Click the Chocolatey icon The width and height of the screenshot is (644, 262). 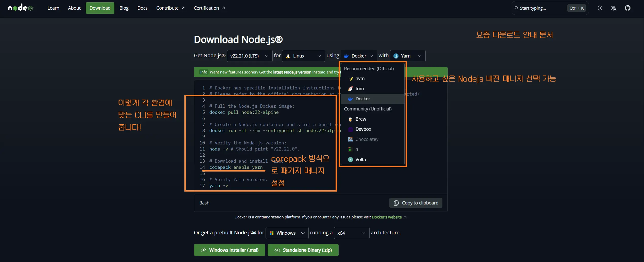click(x=351, y=139)
